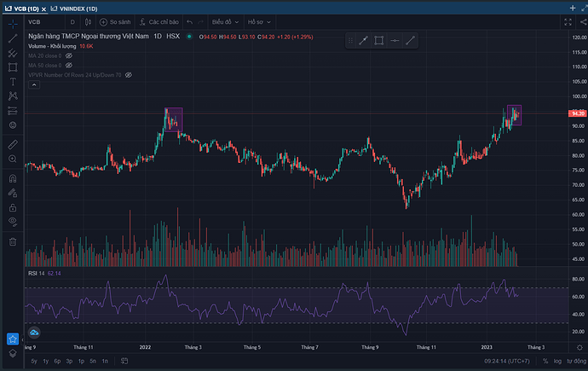Select the text annotation tool

(x=12, y=82)
